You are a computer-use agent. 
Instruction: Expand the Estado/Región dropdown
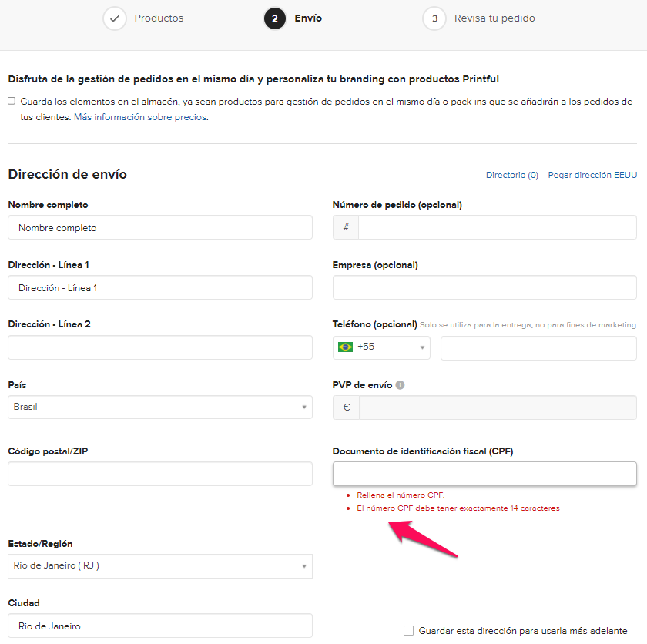160,566
